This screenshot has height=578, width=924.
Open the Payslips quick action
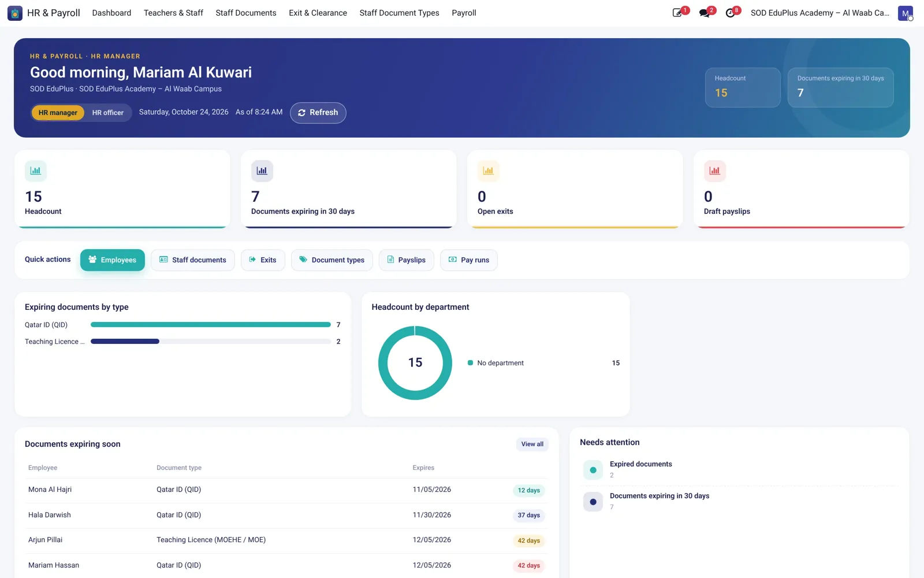click(x=407, y=260)
